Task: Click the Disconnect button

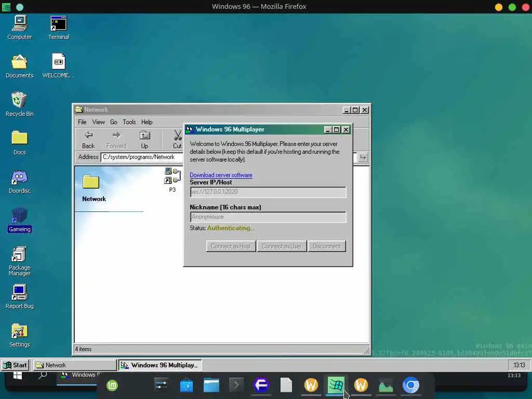Action: click(x=326, y=246)
